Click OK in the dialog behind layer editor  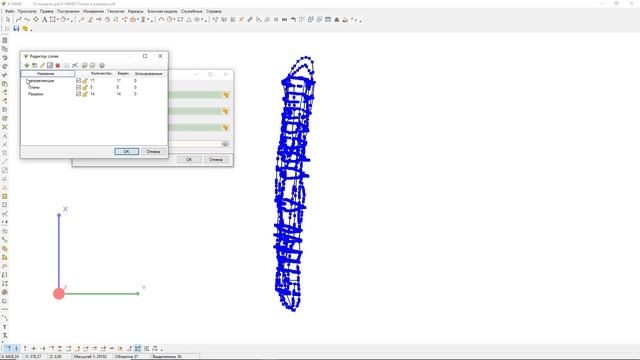point(189,160)
